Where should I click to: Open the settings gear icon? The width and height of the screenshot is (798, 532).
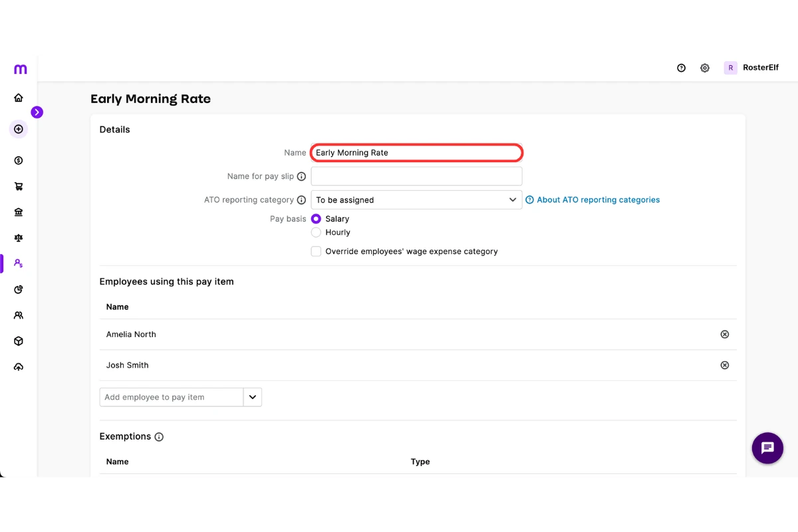tap(705, 68)
